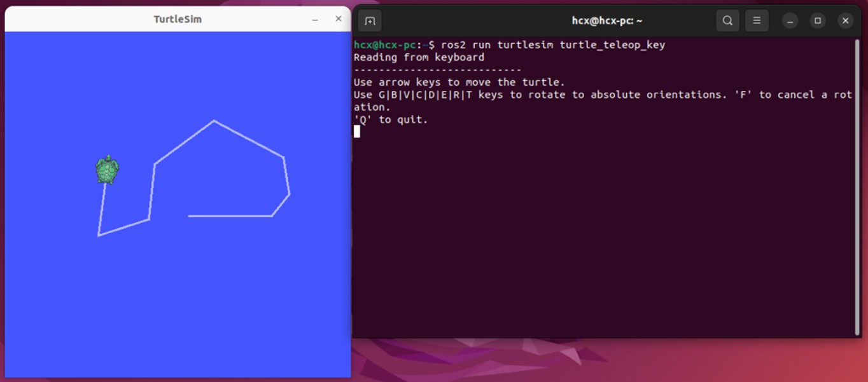
Task: Minimize the TurtleSim window
Action: pyautogui.click(x=315, y=20)
